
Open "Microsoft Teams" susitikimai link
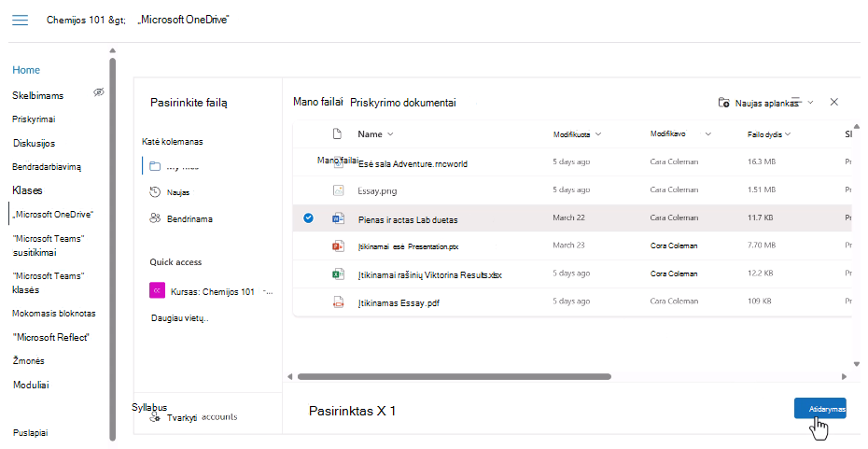pyautogui.click(x=49, y=246)
